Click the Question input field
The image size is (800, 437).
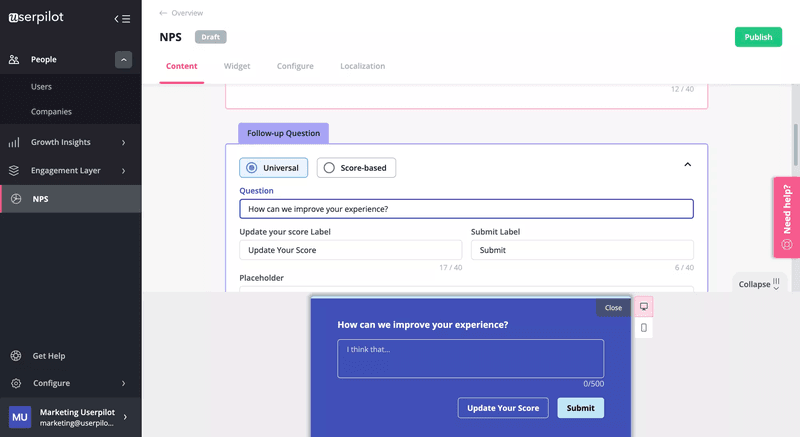pos(466,209)
